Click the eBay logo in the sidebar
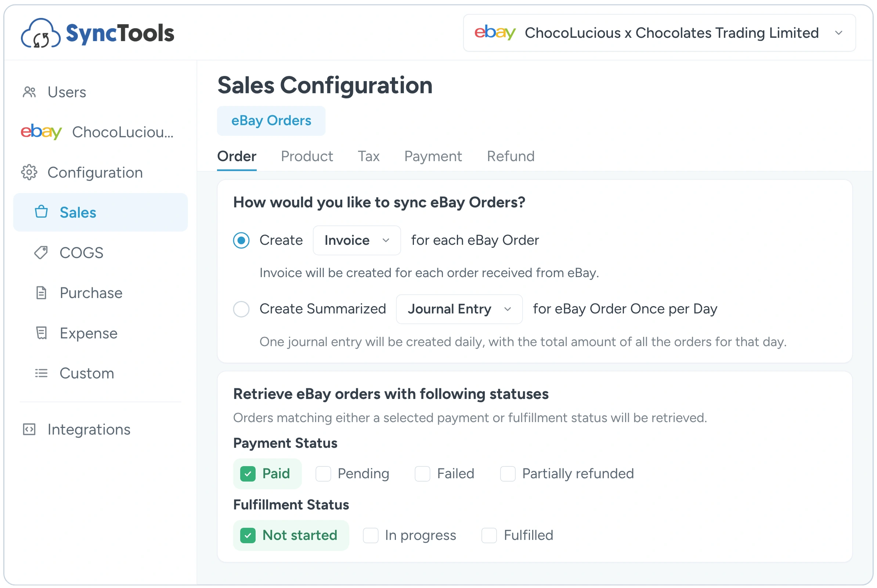Image resolution: width=877 pixels, height=588 pixels. click(x=41, y=132)
